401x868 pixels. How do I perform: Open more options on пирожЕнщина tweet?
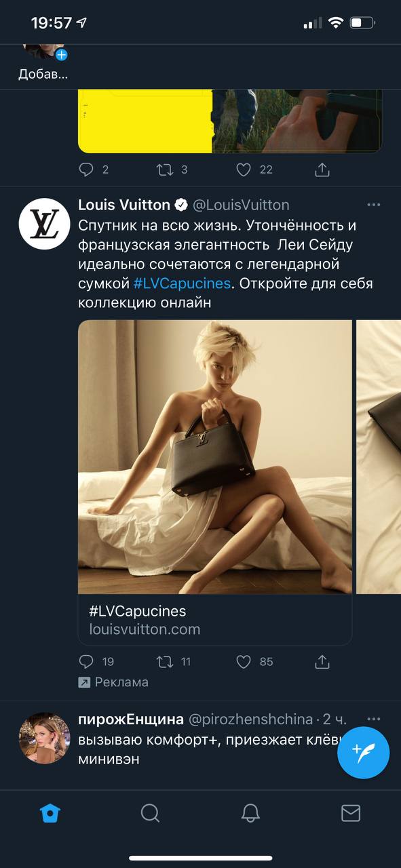coord(374,719)
